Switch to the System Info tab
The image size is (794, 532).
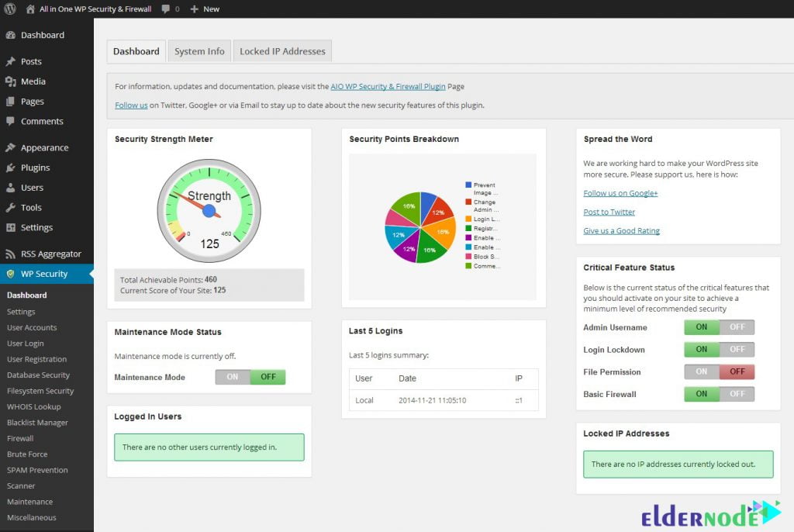click(x=199, y=50)
